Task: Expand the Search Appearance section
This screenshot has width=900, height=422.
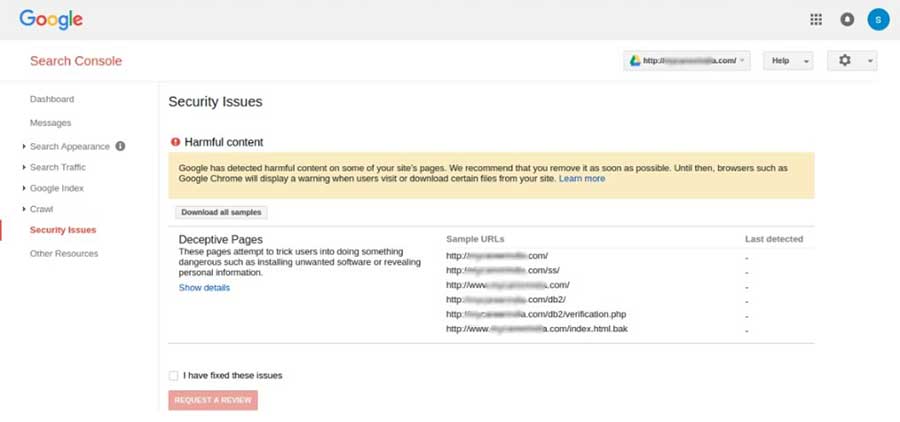Action: click(24, 146)
